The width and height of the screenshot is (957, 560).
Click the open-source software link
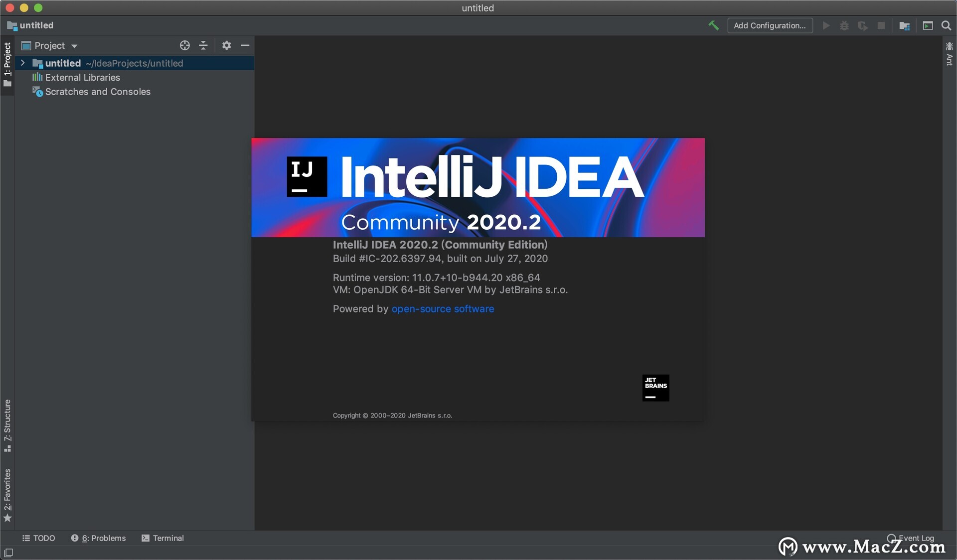(443, 309)
